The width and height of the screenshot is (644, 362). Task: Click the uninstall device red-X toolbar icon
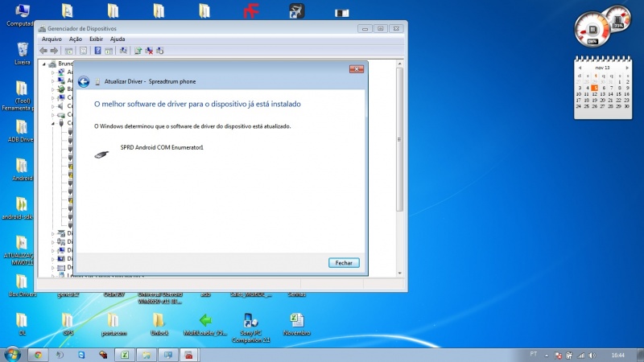(x=149, y=51)
